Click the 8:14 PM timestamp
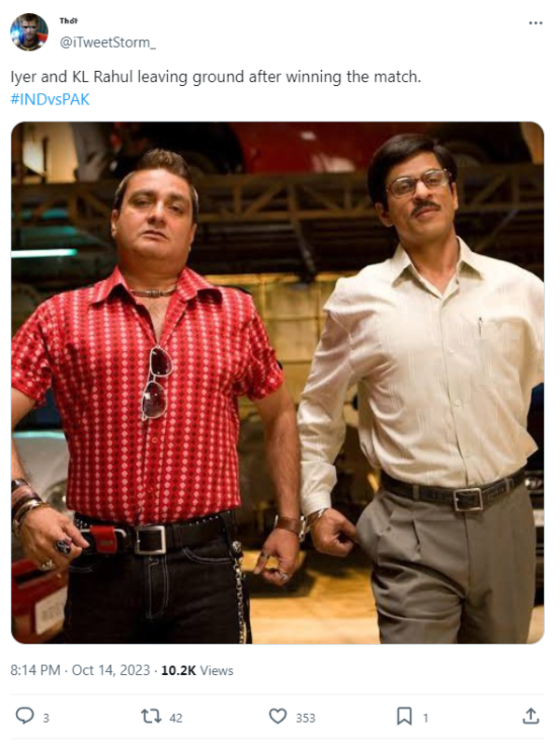The width and height of the screenshot is (560, 744). tap(35, 670)
